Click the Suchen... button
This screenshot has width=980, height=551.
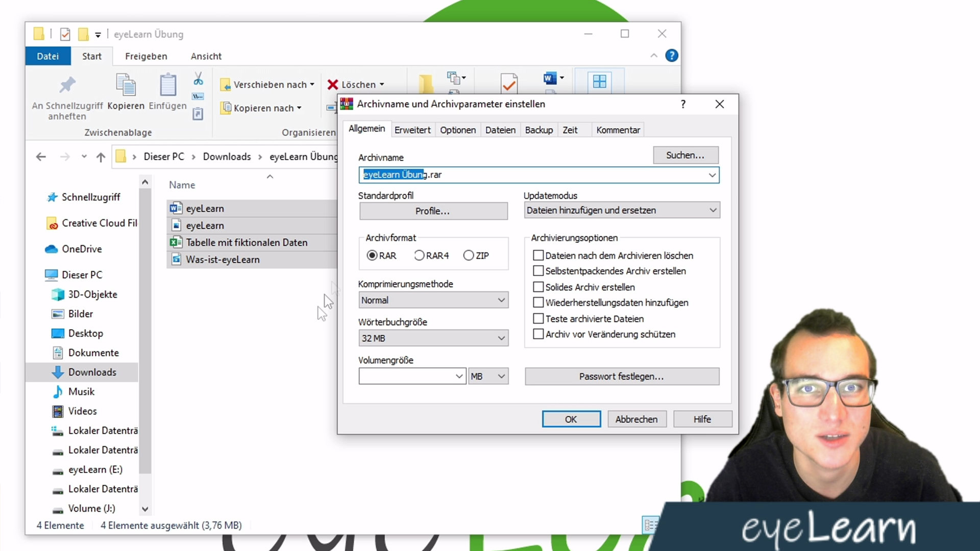coord(685,155)
